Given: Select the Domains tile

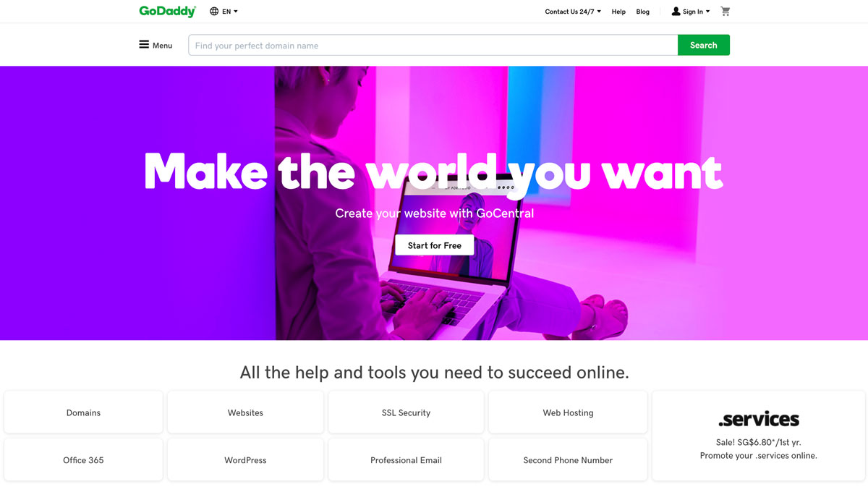Looking at the screenshot, I should click(83, 412).
